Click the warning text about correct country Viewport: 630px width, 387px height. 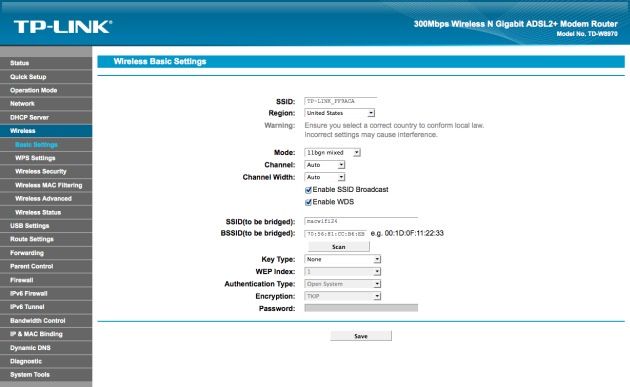click(394, 130)
